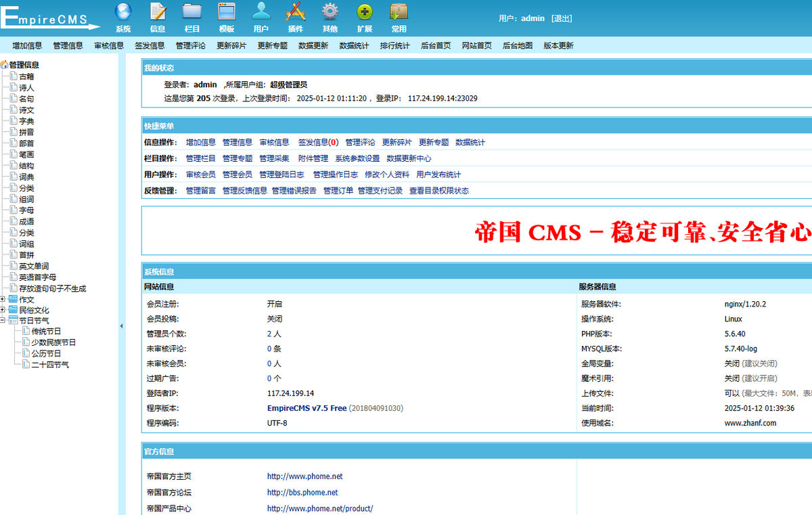The width and height of the screenshot is (812, 515).
Task: Click the folder icon beside 民俗文化
Action: 14,310
